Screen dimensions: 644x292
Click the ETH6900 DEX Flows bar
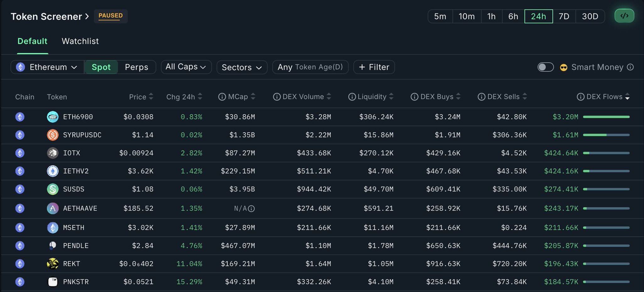click(606, 117)
